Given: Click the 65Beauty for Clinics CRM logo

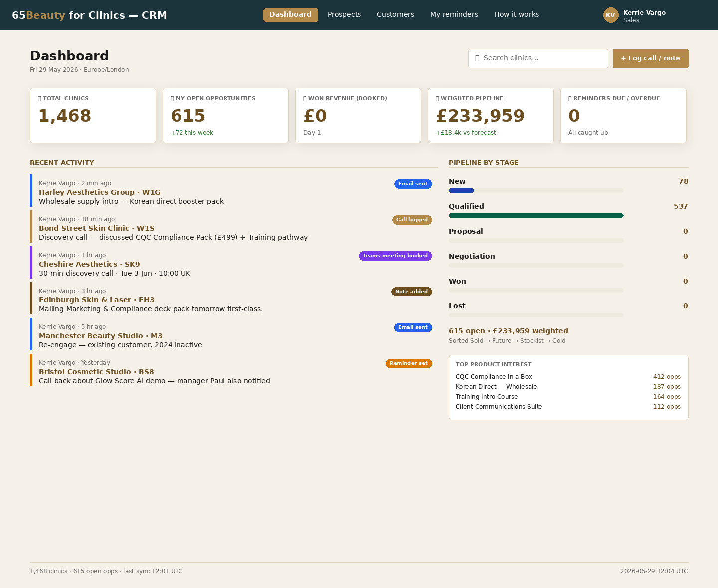Looking at the screenshot, I should tap(89, 15).
